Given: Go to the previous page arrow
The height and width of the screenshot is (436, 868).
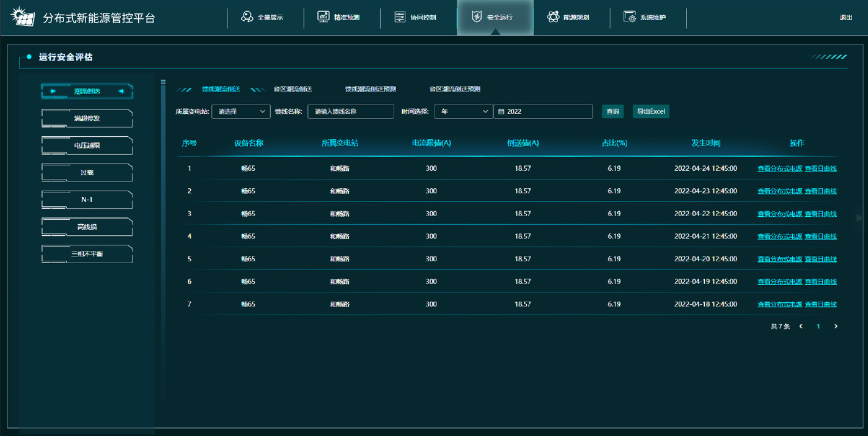Looking at the screenshot, I should (x=801, y=327).
